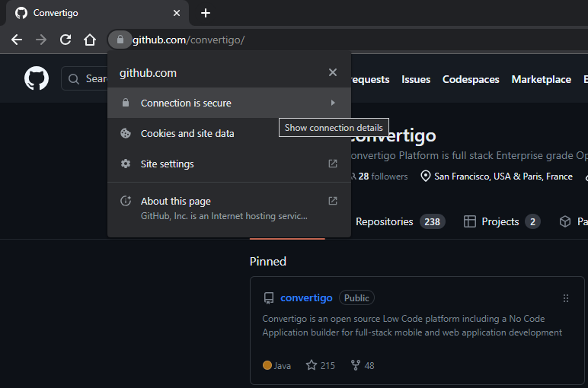The height and width of the screenshot is (388, 588).
Task: Click the GitHub Octocat logo
Action: point(37,78)
